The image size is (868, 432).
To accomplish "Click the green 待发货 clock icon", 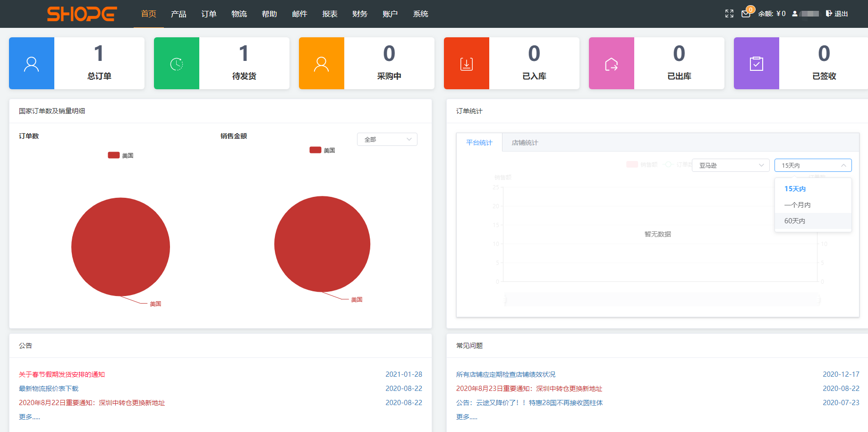I will [x=177, y=63].
